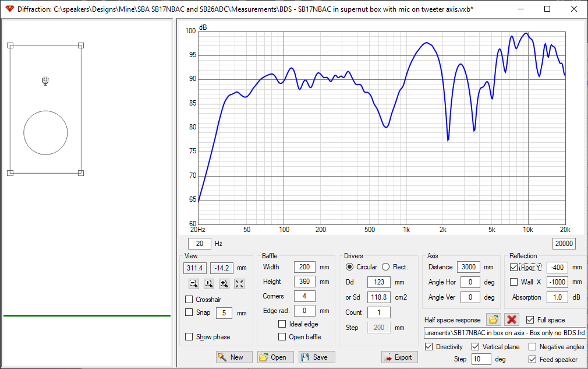Click the lower frequency limit field 20
588x369 pixels.
[200, 244]
